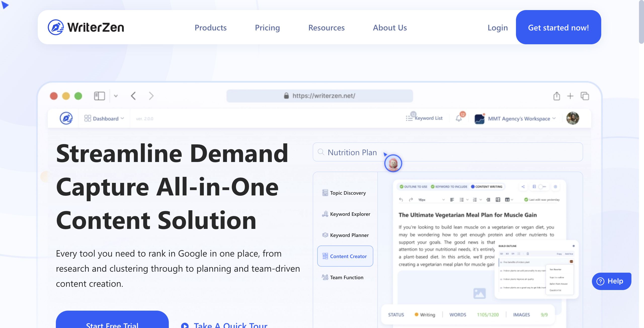Click the image placeholder in the editor
The height and width of the screenshot is (328, 644).
pos(479,293)
